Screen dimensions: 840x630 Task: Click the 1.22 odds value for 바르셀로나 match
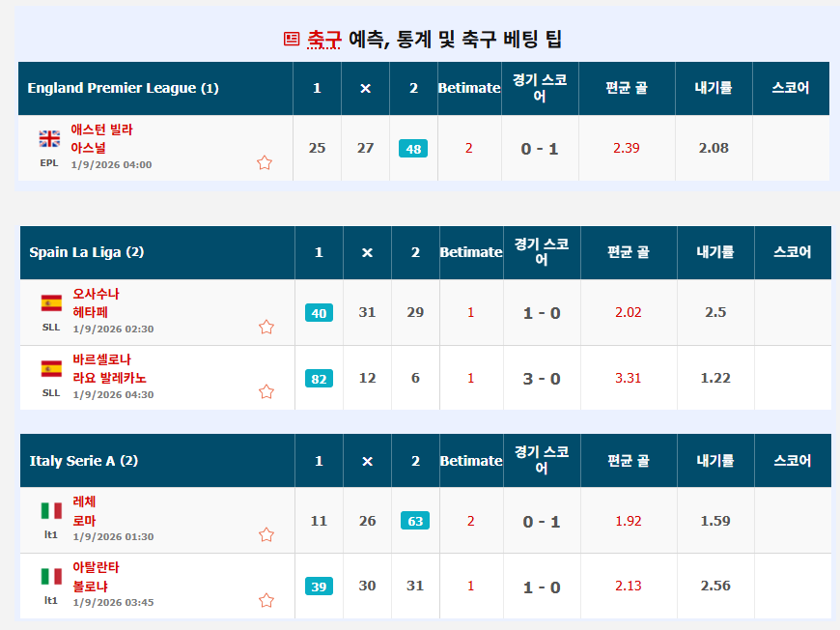[715, 378]
